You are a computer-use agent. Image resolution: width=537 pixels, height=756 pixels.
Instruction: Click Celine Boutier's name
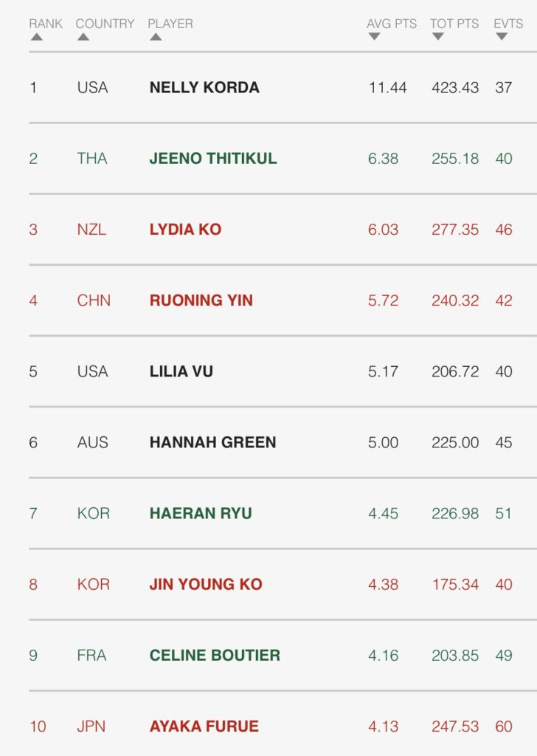[x=215, y=655]
